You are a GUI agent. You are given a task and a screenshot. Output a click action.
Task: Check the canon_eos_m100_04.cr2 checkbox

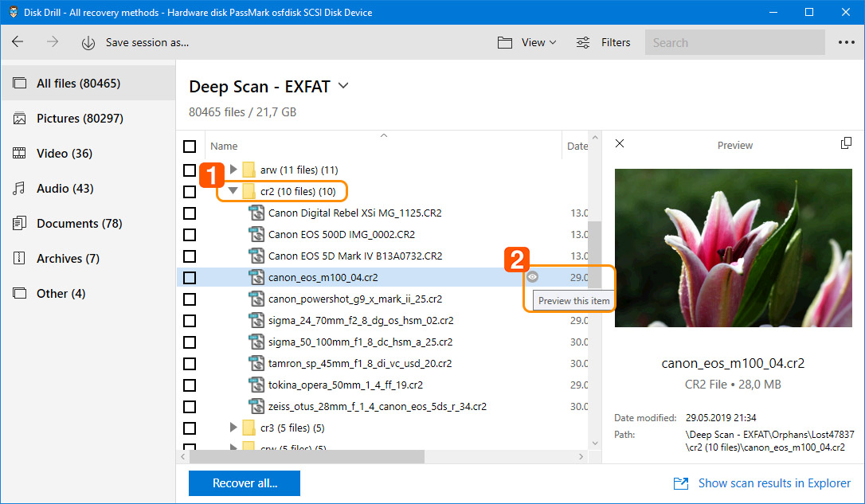tap(190, 277)
